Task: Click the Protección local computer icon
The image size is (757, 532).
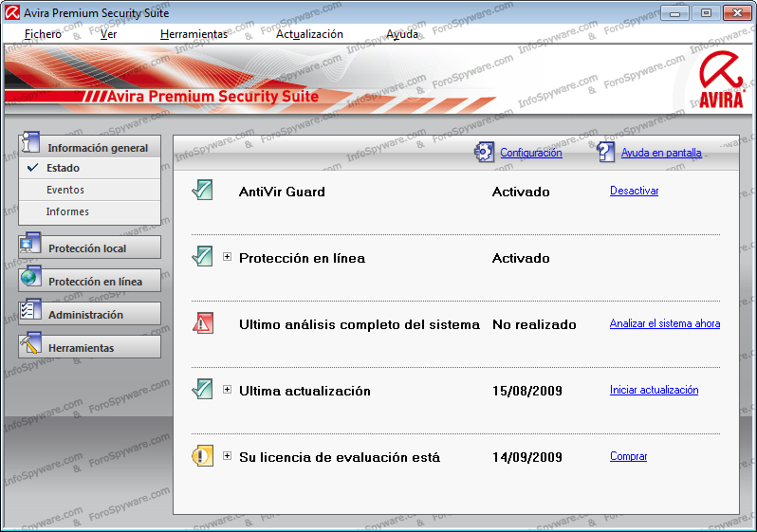Action: coord(31,244)
